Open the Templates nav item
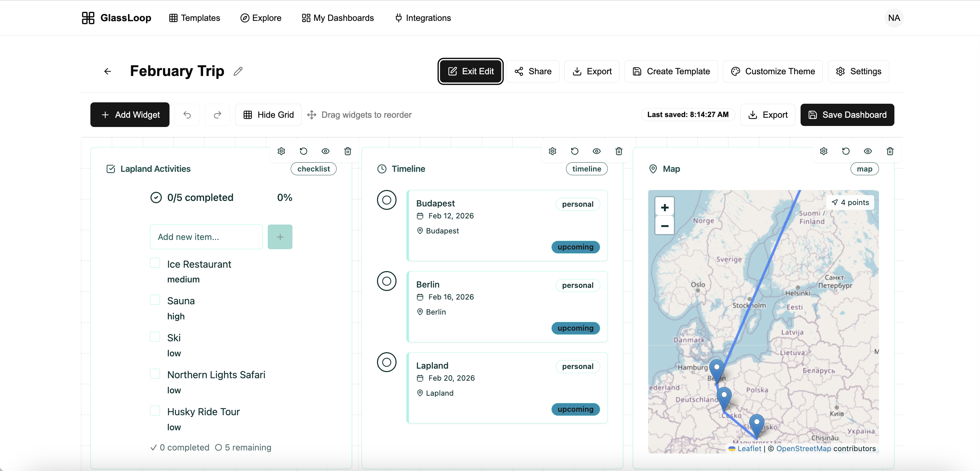The width and height of the screenshot is (980, 471). coord(194,18)
